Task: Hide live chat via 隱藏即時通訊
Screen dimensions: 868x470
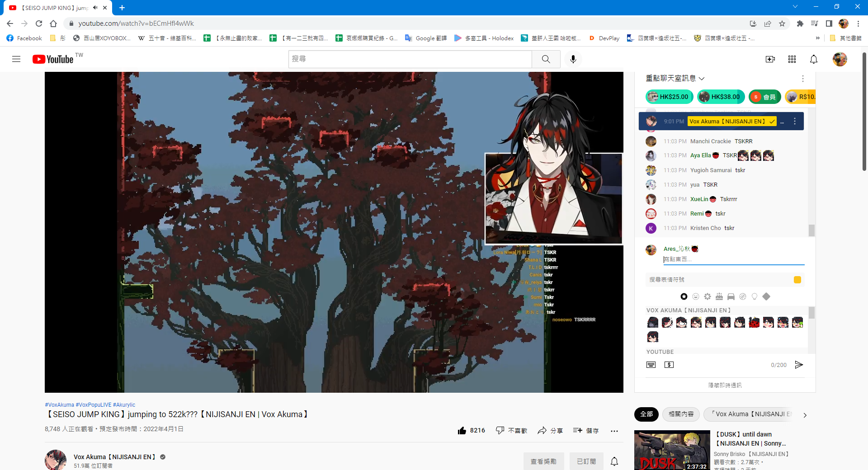Action: pos(725,385)
